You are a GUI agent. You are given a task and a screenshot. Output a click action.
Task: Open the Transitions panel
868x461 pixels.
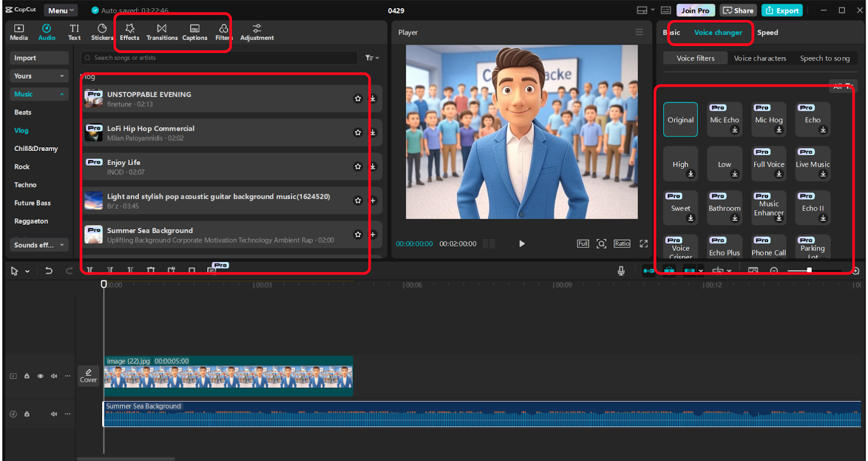tap(162, 33)
